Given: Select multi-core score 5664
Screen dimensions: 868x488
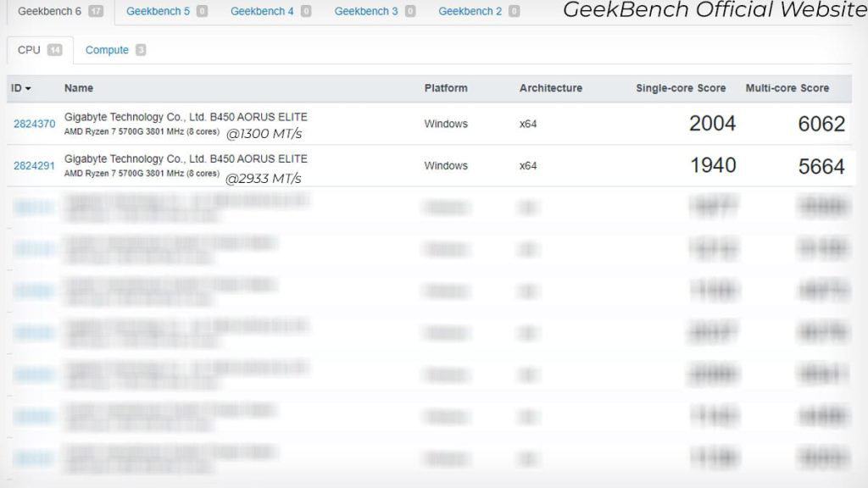Looking at the screenshot, I should tap(821, 167).
